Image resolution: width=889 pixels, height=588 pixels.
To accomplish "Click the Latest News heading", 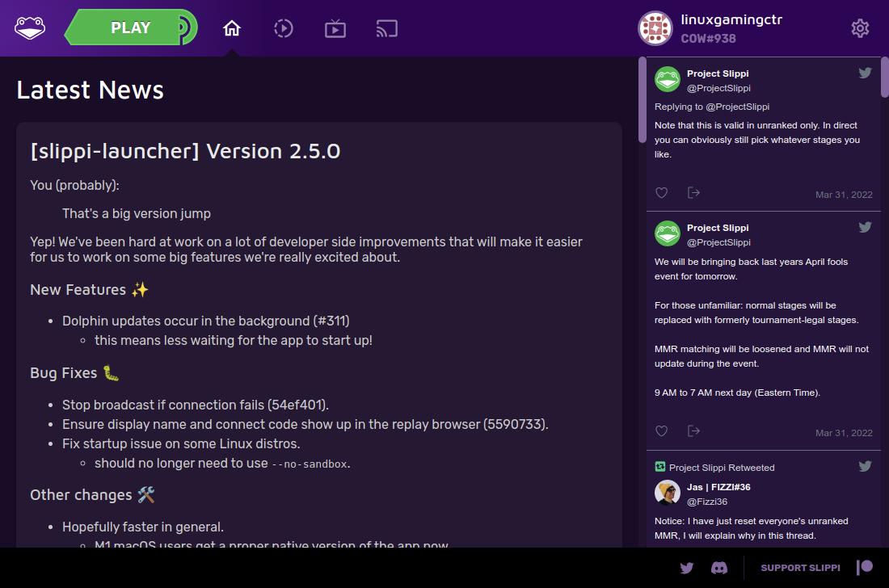I will coord(91,90).
